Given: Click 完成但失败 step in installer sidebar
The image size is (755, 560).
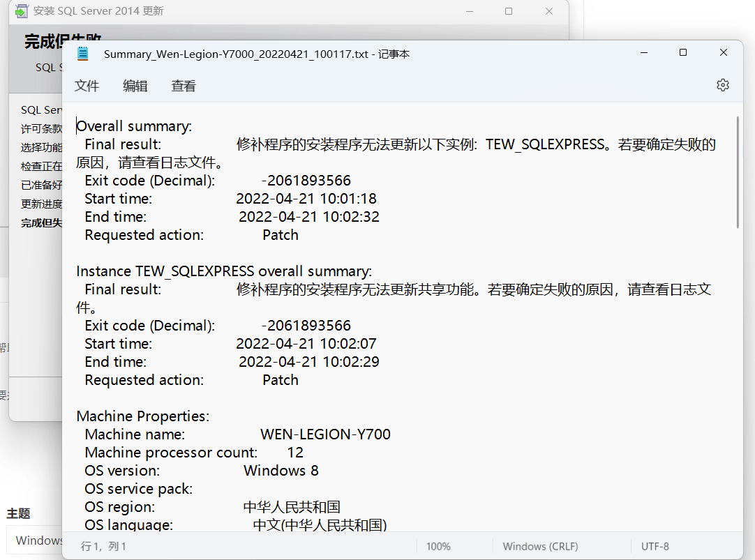Looking at the screenshot, I should pyautogui.click(x=41, y=222).
